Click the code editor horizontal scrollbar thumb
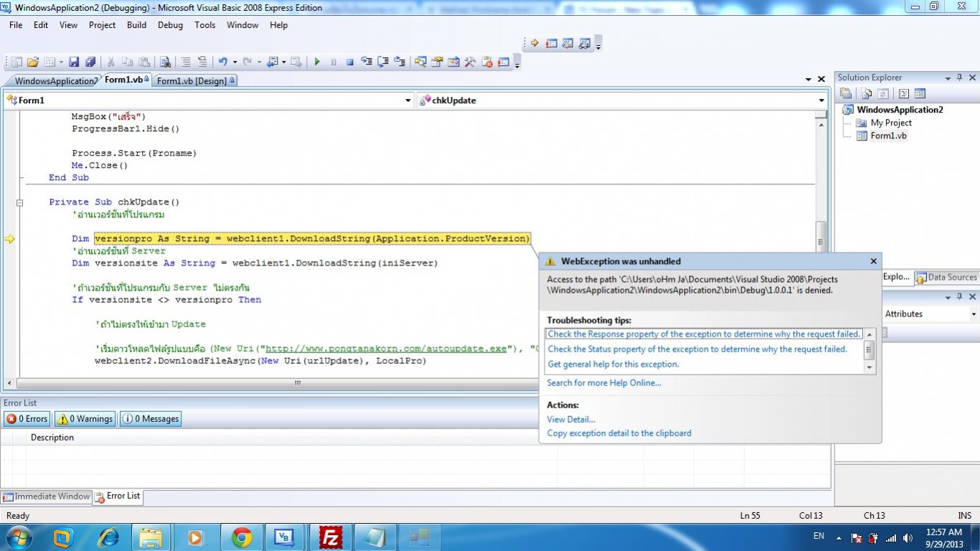The image size is (980, 551). [297, 383]
